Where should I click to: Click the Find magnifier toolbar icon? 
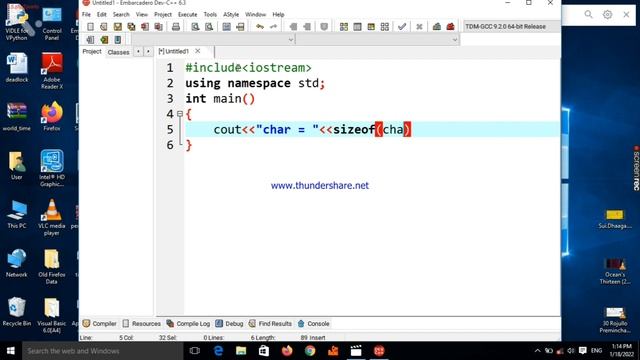195,27
